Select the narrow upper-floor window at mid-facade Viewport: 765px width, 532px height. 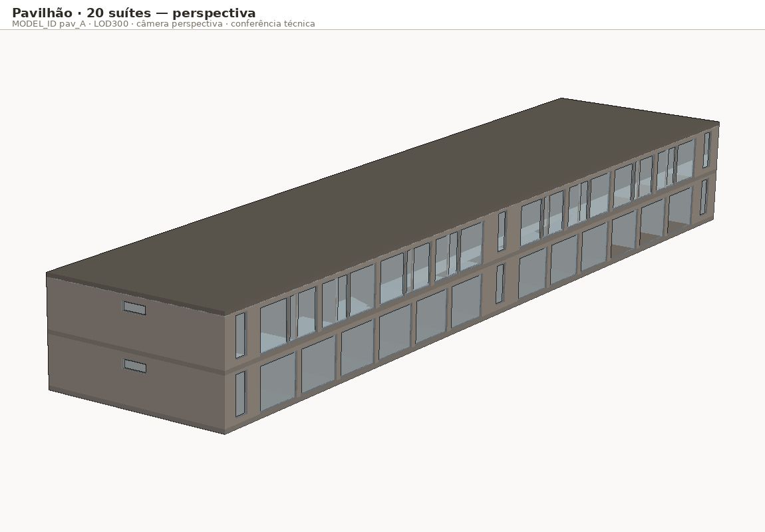[502, 231]
